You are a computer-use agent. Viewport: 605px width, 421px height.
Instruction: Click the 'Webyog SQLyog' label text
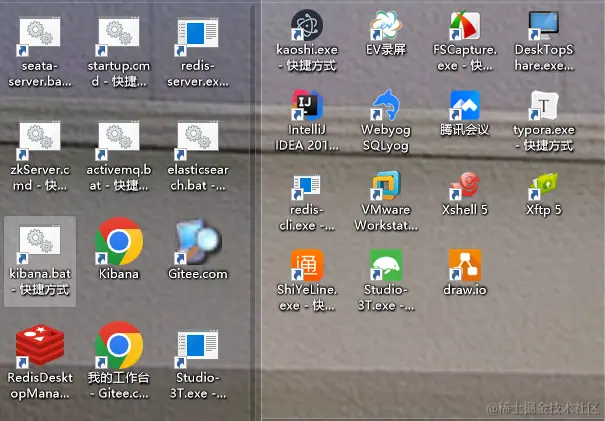pos(386,137)
